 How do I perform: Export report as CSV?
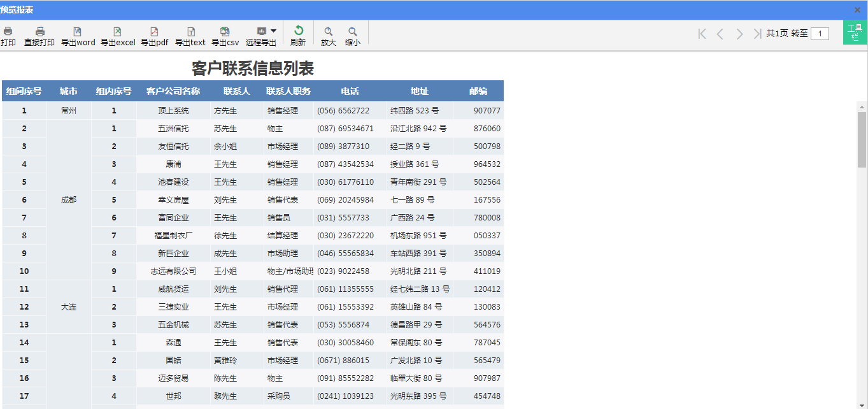point(225,32)
